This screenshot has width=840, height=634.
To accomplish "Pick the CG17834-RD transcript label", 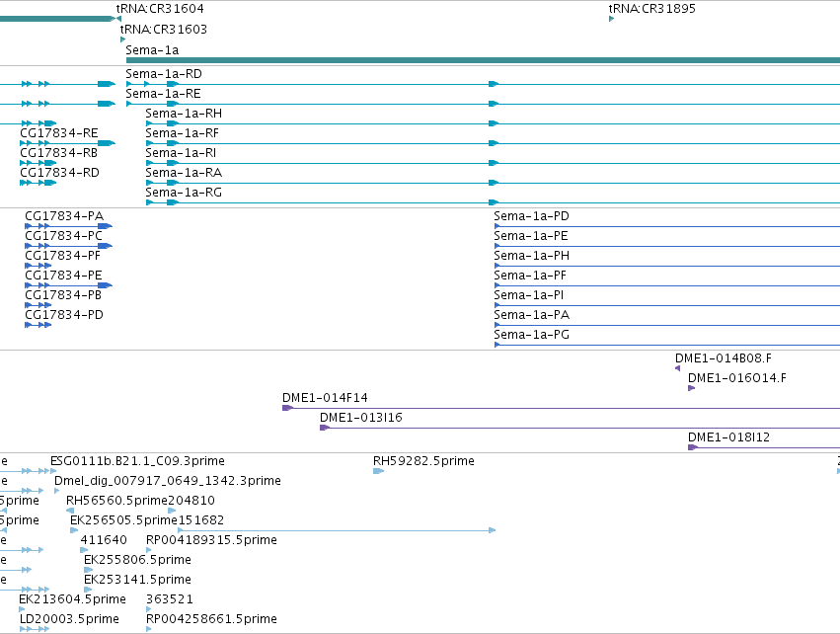I will point(59,173).
